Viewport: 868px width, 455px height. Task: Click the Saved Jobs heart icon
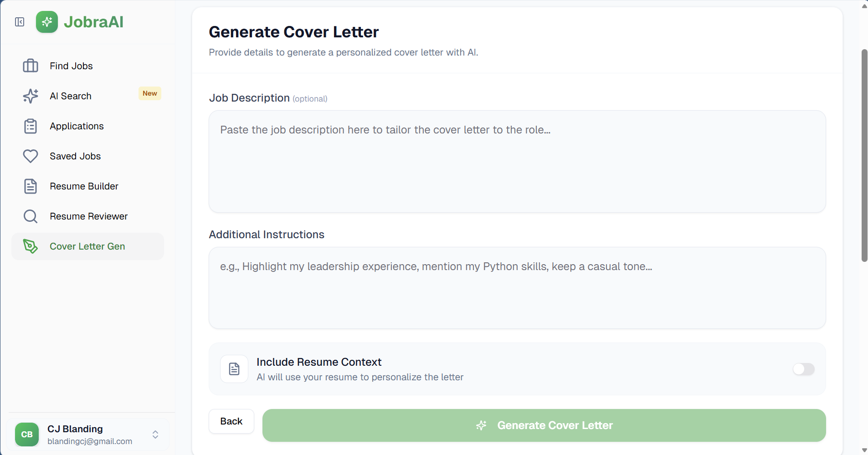click(x=31, y=156)
